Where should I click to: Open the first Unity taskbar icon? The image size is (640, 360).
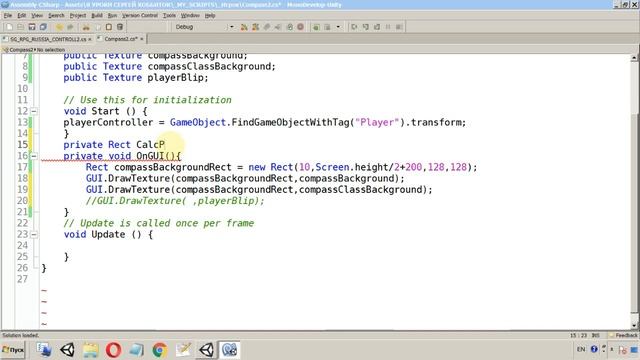pyautogui.click(x=67, y=350)
